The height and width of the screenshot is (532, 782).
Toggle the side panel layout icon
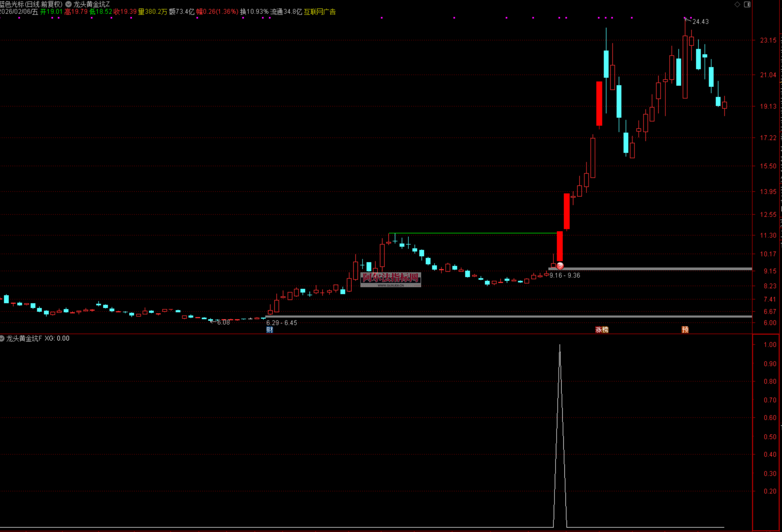(747, 4)
